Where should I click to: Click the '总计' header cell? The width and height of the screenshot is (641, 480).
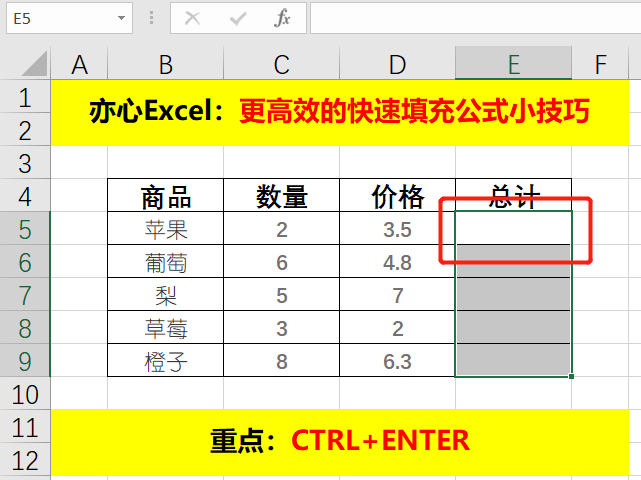point(513,195)
